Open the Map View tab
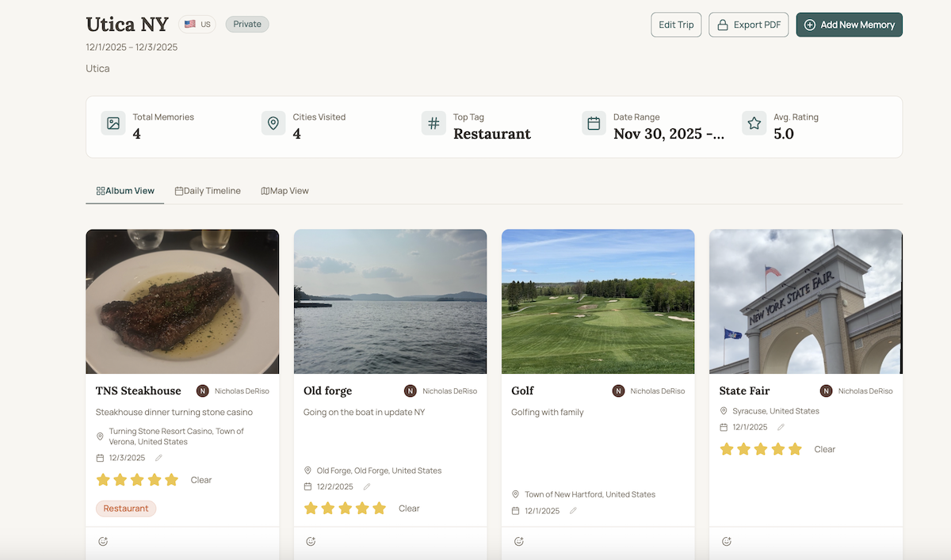Screen dimensions: 951x560 coord(285,191)
